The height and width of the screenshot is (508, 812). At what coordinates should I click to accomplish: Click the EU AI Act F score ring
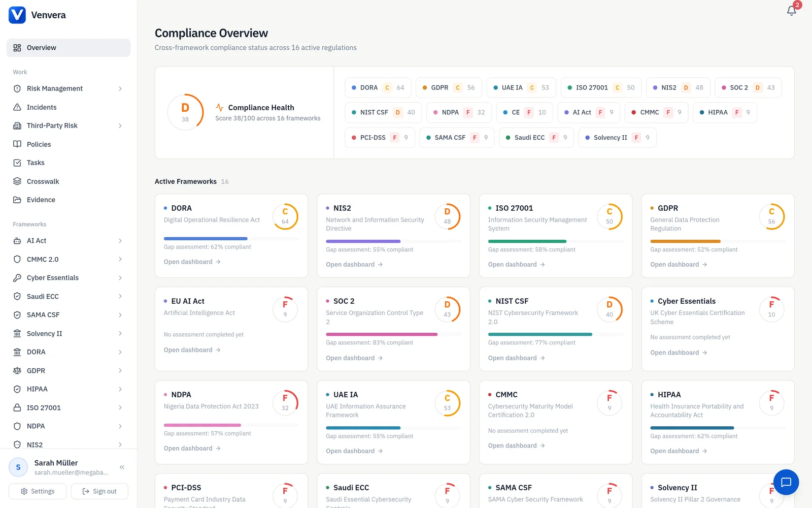pos(285,310)
